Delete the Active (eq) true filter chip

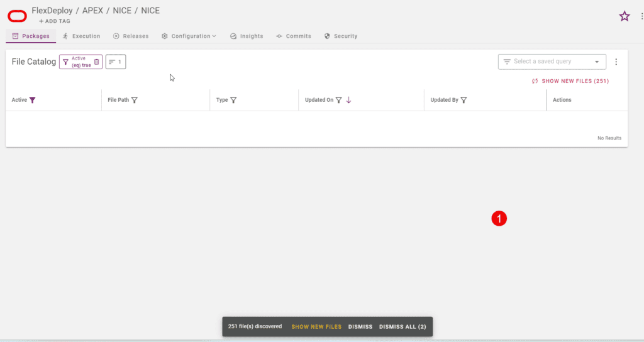click(x=96, y=62)
